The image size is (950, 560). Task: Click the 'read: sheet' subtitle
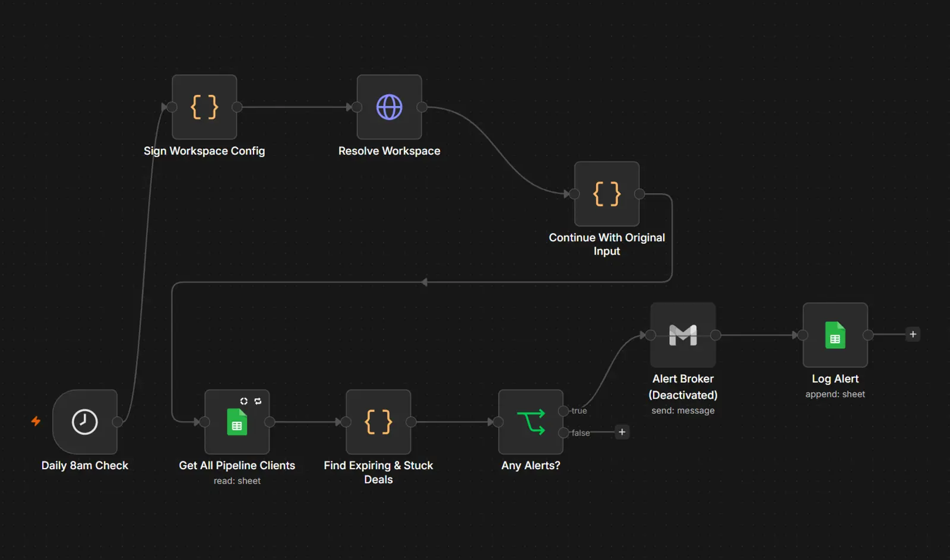click(237, 481)
